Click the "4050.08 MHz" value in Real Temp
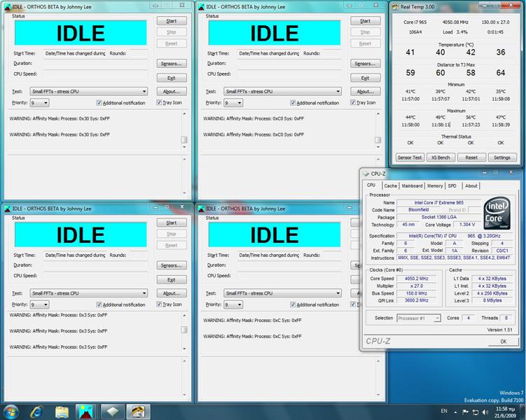 [455, 22]
